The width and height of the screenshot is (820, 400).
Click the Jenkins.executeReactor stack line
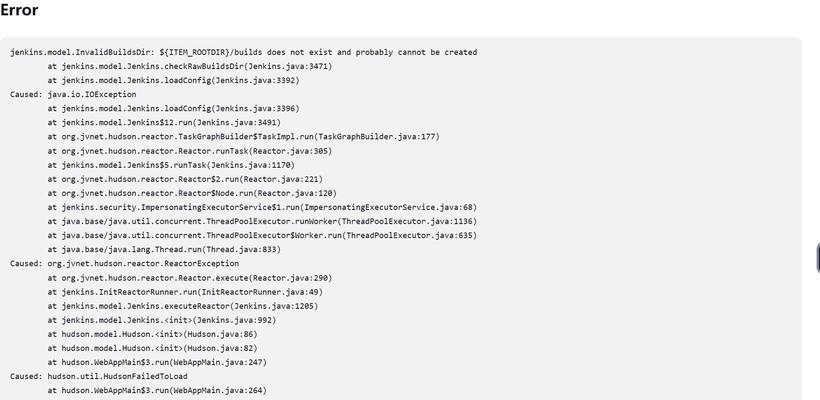[183, 306]
